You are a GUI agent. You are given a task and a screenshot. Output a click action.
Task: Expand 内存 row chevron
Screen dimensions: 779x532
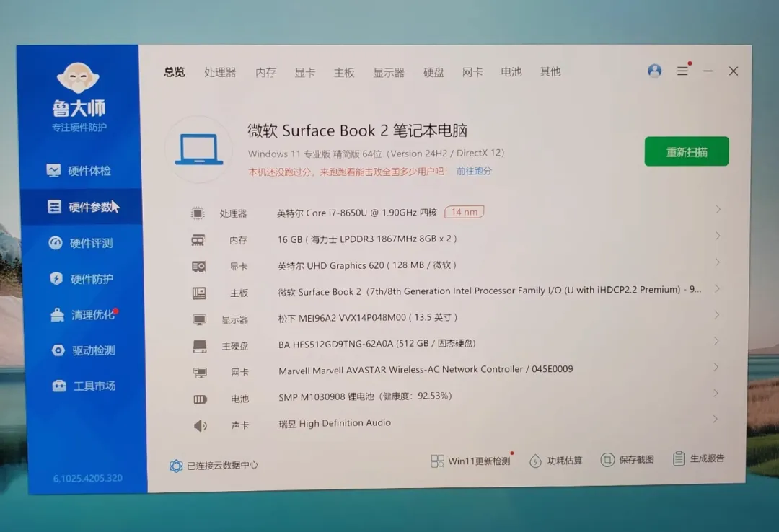pyautogui.click(x=718, y=236)
